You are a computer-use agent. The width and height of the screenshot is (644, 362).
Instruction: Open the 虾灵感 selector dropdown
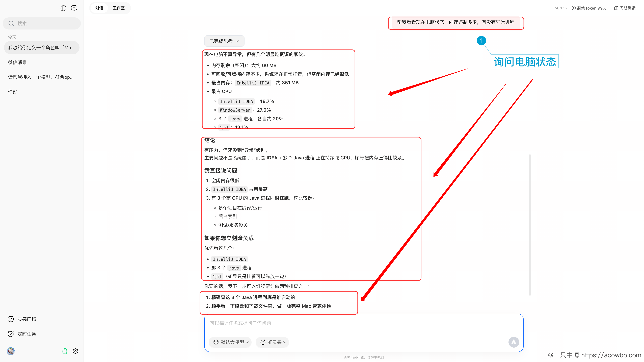(x=272, y=342)
